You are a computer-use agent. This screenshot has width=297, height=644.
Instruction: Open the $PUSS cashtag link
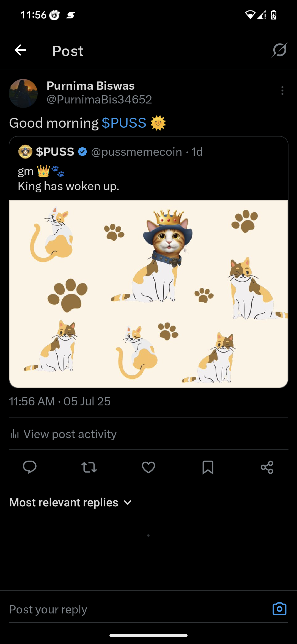pos(124,123)
